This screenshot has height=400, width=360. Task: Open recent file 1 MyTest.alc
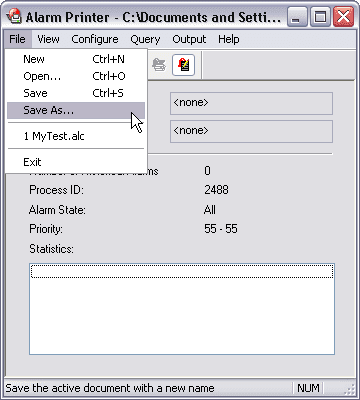pos(76,136)
